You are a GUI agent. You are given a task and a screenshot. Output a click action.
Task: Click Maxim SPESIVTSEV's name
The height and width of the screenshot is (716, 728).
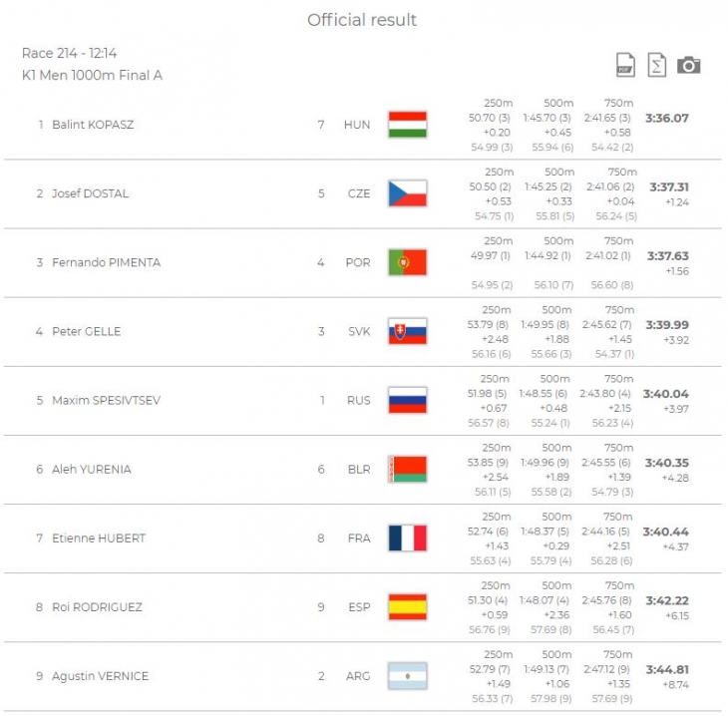click(x=107, y=400)
